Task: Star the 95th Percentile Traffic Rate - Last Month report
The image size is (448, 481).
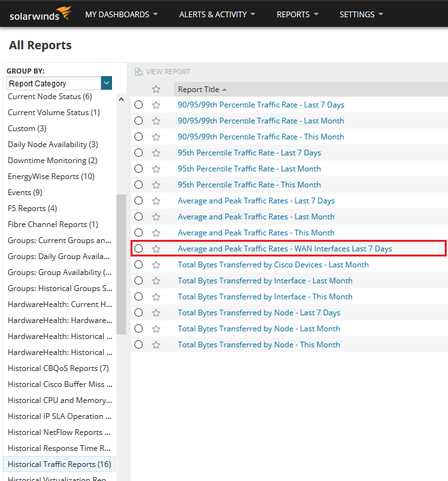Action: coord(156,169)
